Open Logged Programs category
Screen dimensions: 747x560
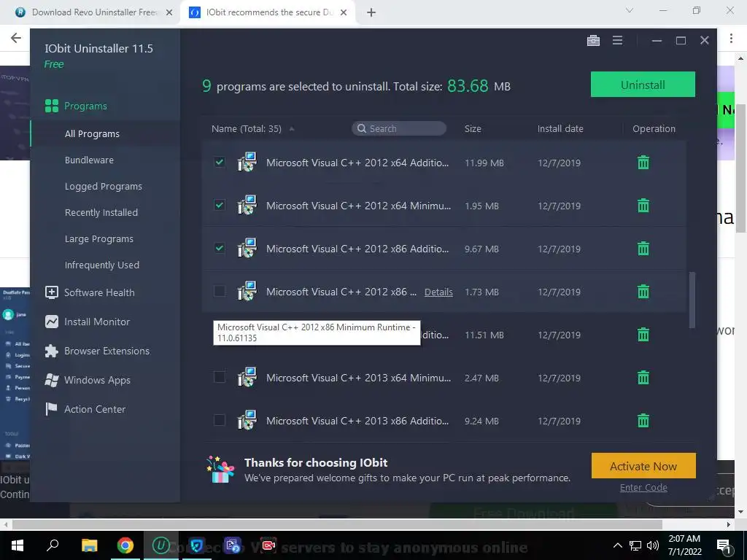click(x=104, y=186)
